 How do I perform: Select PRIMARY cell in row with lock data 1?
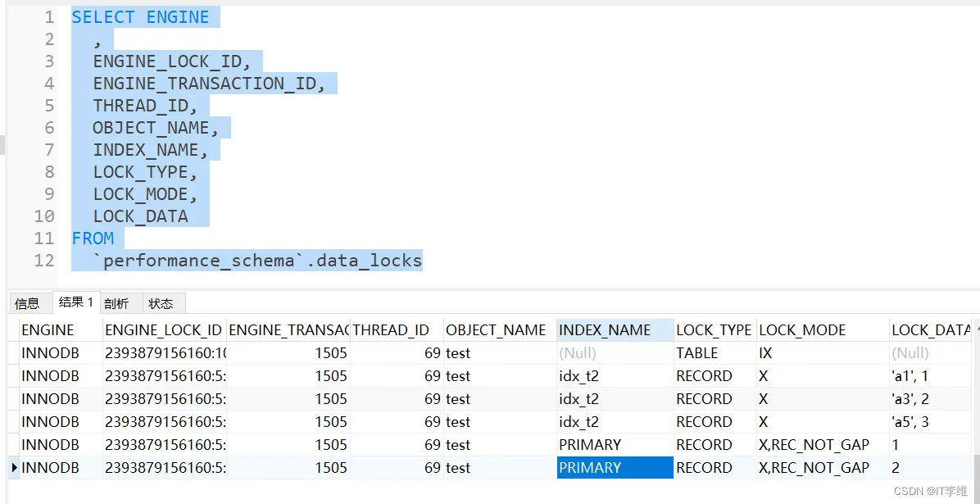point(615,445)
